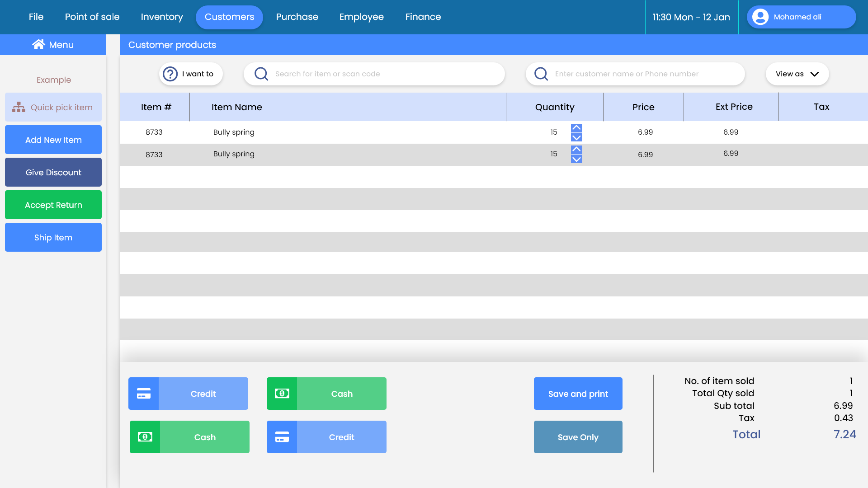Click the Example label in sidebar
868x488 pixels.
coord(54,80)
